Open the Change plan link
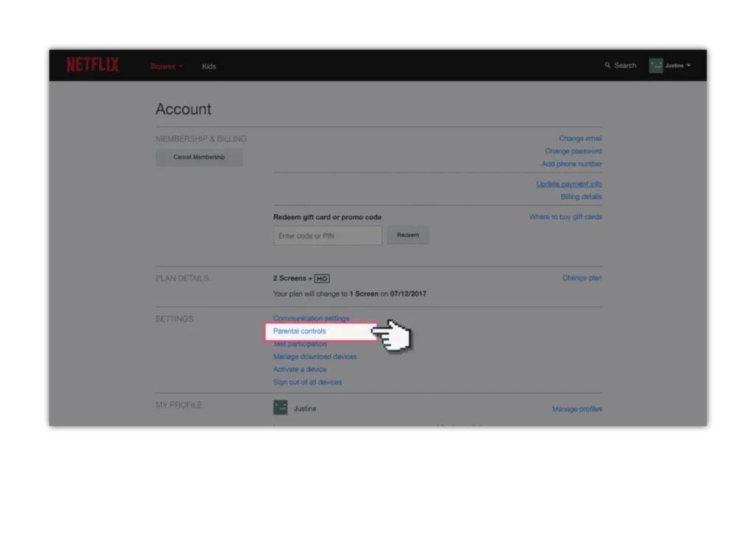756x540 pixels. pyautogui.click(x=582, y=278)
